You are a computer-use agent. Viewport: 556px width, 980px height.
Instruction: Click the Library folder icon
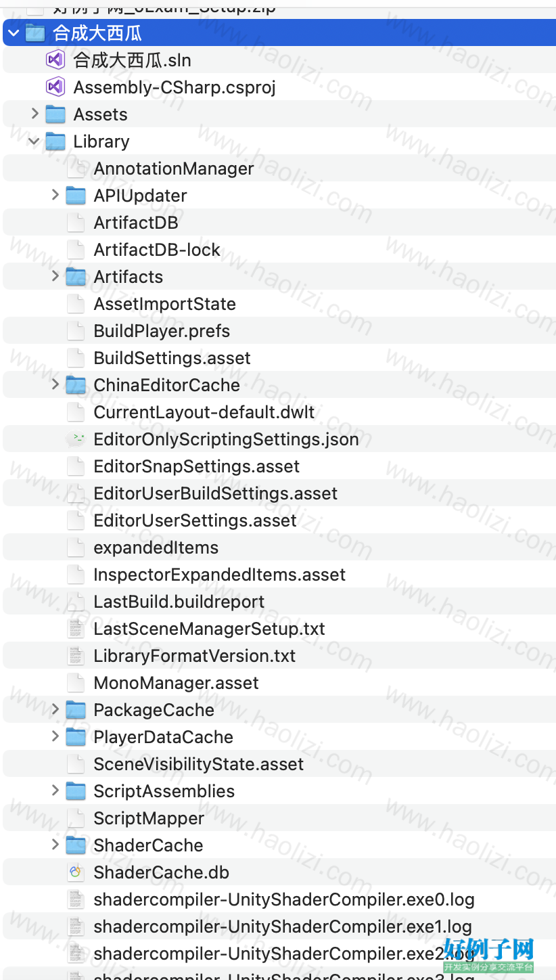pos(55,141)
